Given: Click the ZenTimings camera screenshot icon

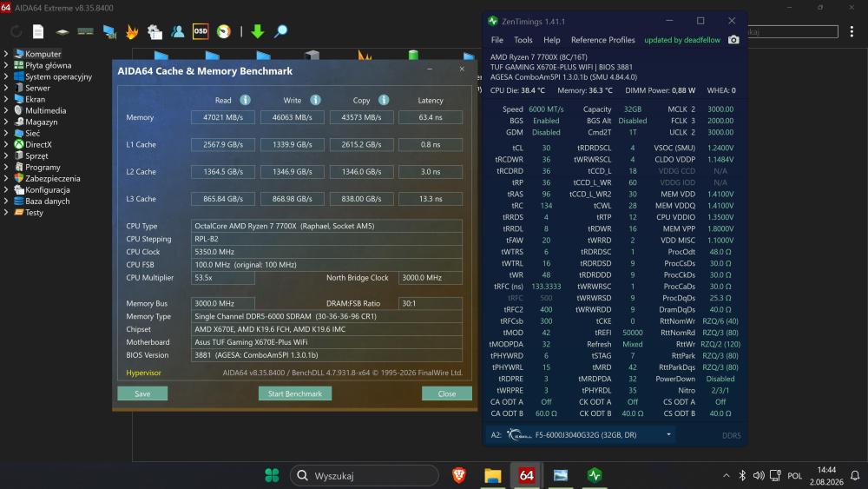Looking at the screenshot, I should pyautogui.click(x=733, y=40).
